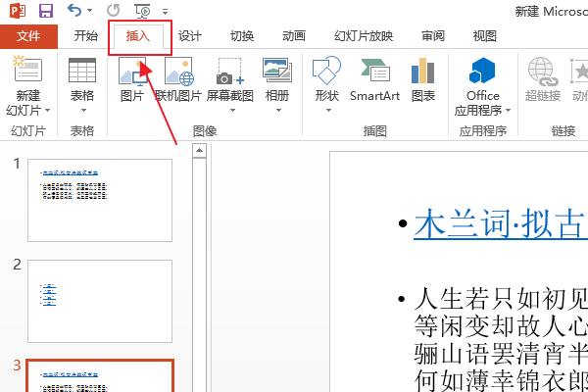This screenshot has width=588, height=392.
Task: Click the redo/repeat icon
Action: point(113,11)
